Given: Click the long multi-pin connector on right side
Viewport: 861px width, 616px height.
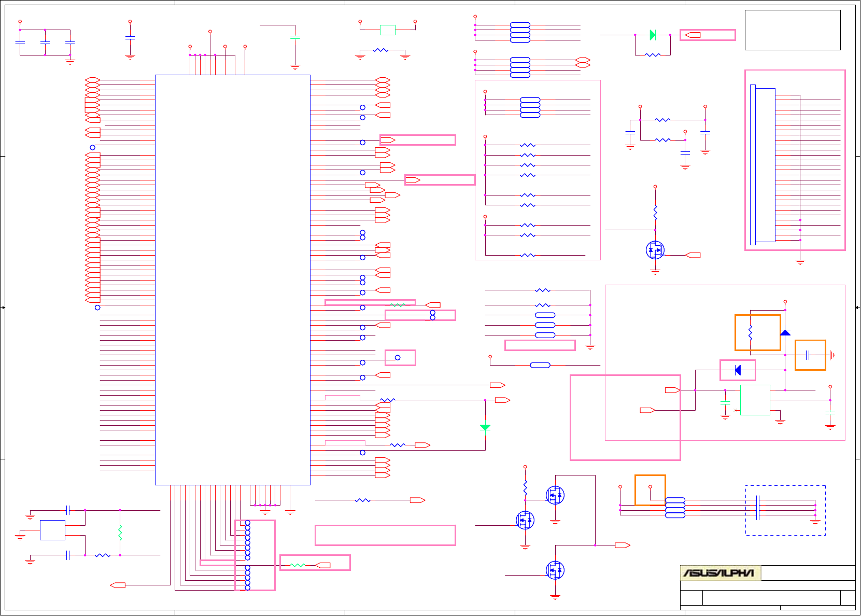Looking at the screenshot, I should [763, 165].
